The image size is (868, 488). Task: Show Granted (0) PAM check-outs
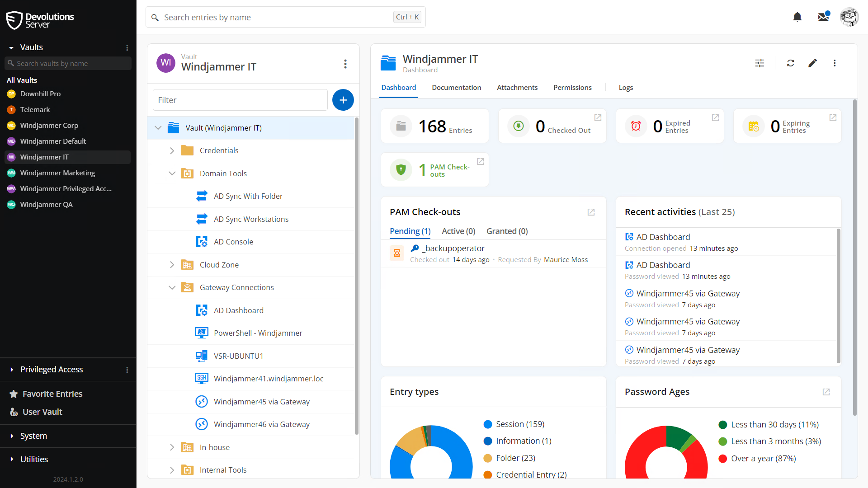pyautogui.click(x=507, y=231)
